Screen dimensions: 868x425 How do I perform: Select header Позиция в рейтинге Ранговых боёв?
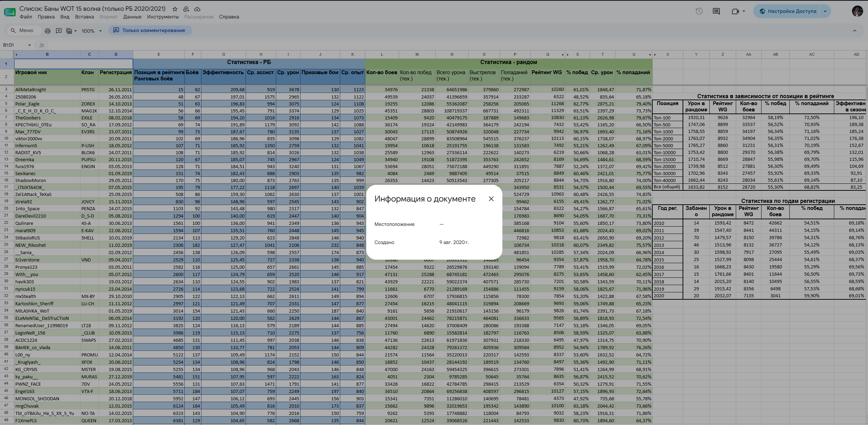(x=159, y=76)
